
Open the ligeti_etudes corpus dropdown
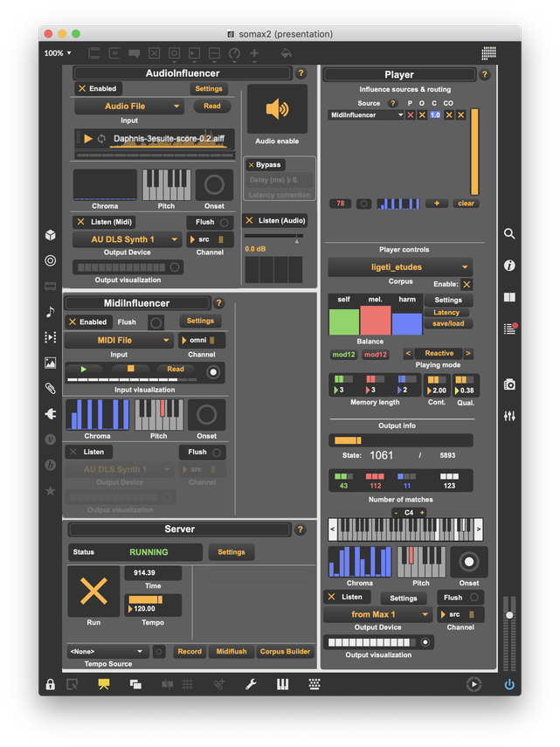[x=400, y=267]
